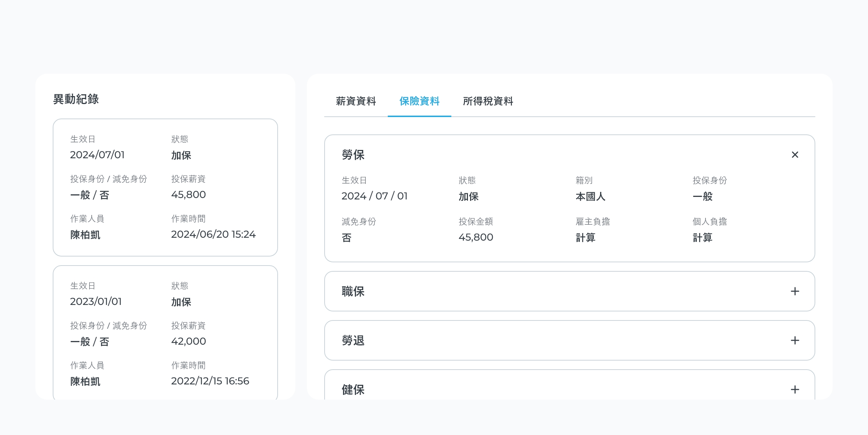
Task: Click operator 陳柏凱 in the 2024/07/01 record
Action: point(85,234)
